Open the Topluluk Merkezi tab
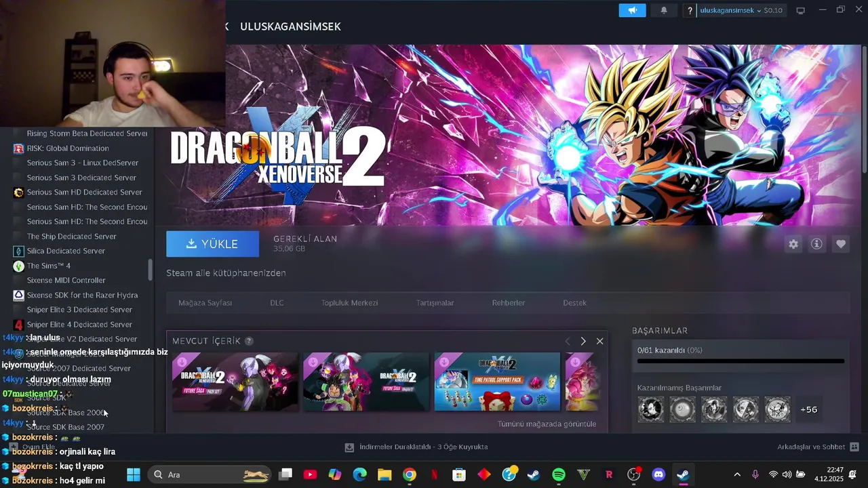 click(349, 303)
